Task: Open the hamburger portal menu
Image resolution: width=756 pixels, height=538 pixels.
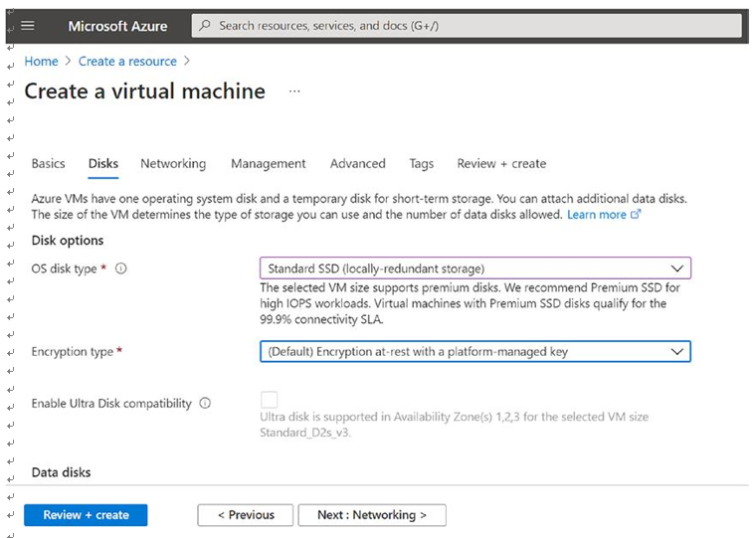Action: (28, 26)
